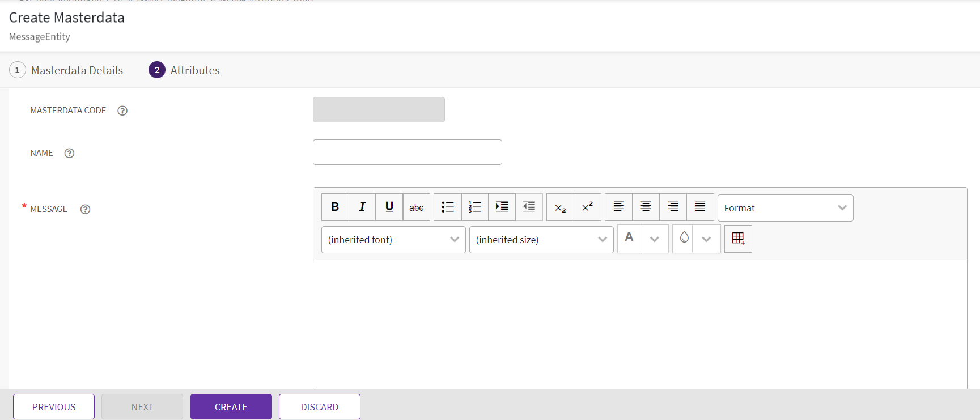Open the inherited font dropdown
This screenshot has width=980, height=420.
point(393,240)
